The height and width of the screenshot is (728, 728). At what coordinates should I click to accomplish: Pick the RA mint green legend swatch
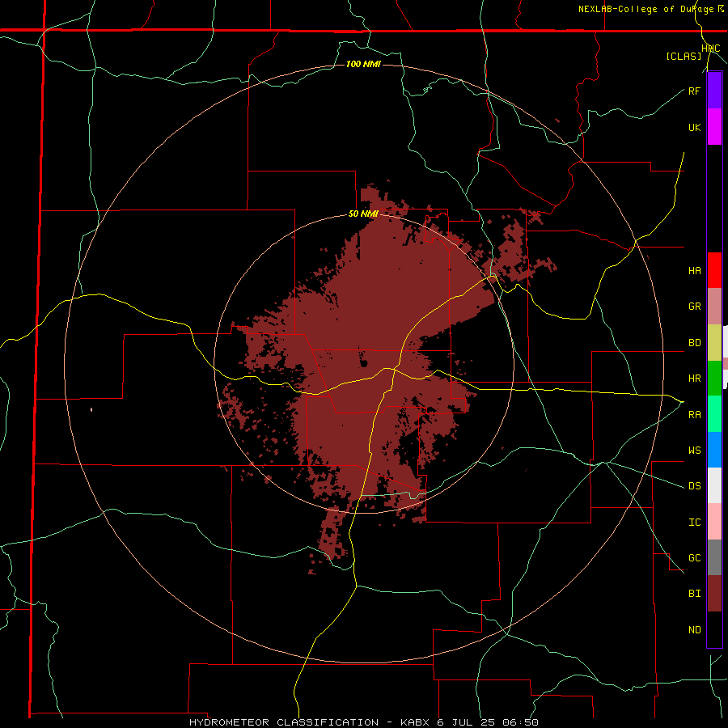[714, 413]
